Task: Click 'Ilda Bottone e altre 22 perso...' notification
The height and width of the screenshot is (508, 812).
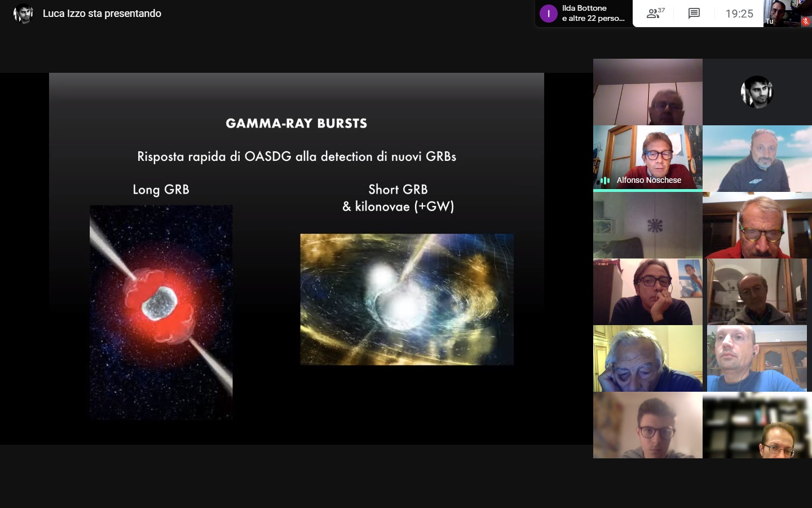Action: [x=584, y=14]
